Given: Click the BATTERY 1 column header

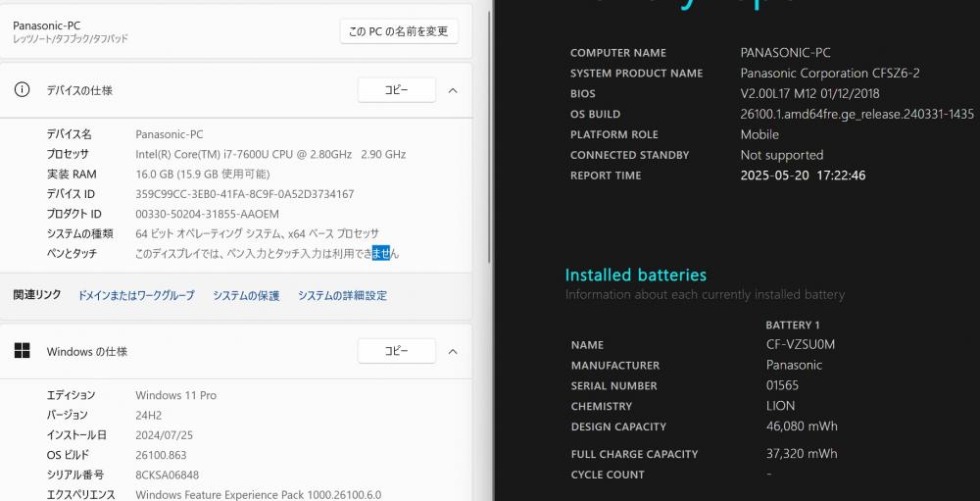Looking at the screenshot, I should pyautogui.click(x=793, y=326).
